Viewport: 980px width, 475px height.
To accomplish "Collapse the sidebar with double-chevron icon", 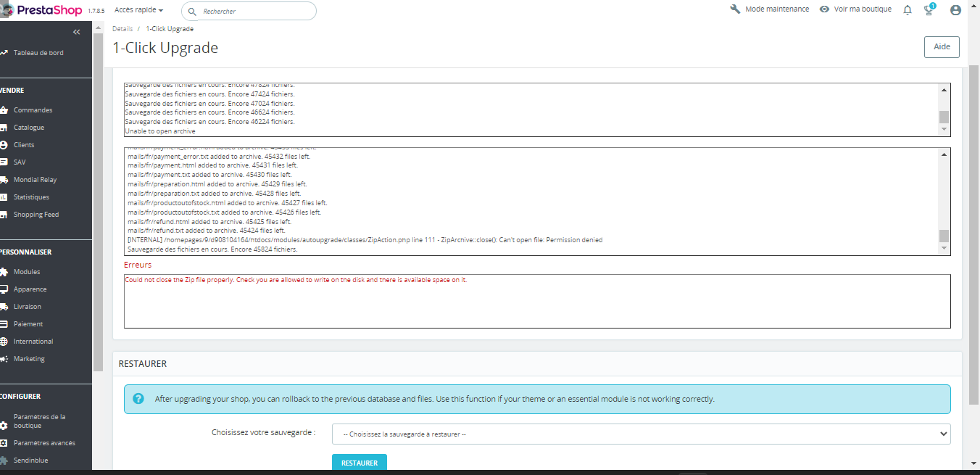I will [77, 33].
